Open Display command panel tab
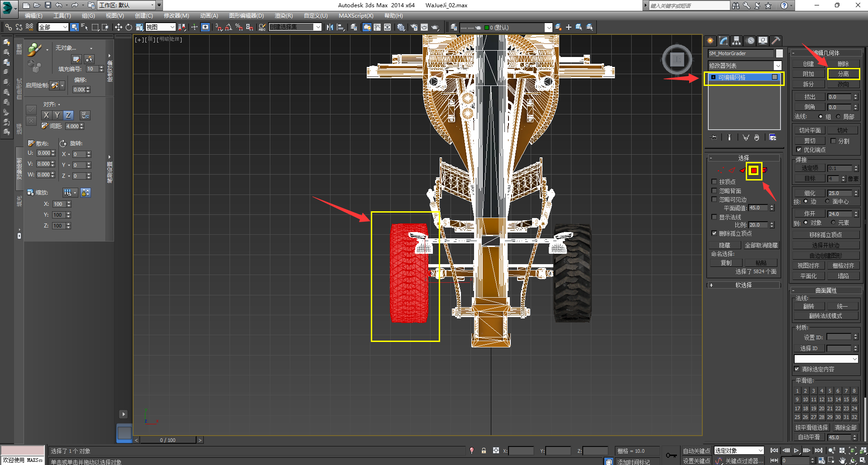Image resolution: width=868 pixels, height=465 pixels. pyautogui.click(x=763, y=41)
